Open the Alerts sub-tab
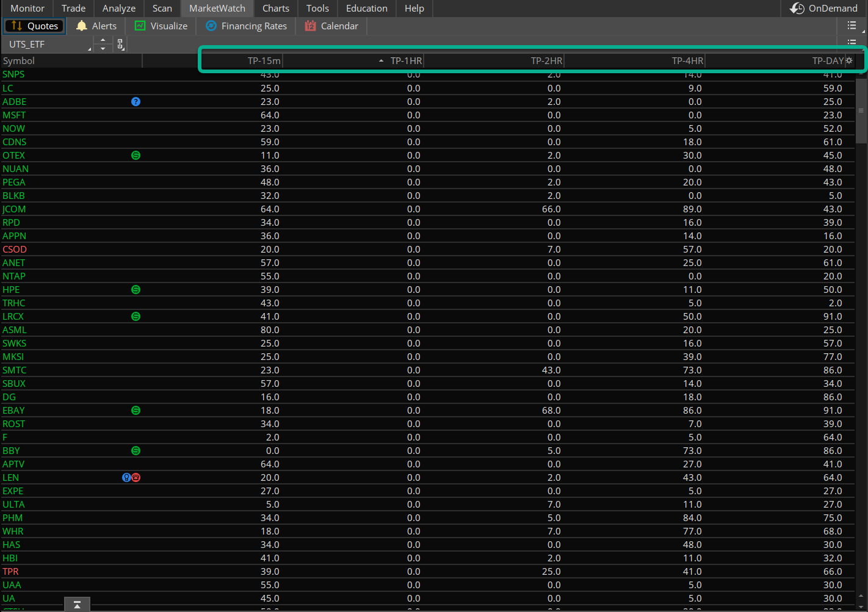Screen dimensions: 868x612 (x=96, y=26)
